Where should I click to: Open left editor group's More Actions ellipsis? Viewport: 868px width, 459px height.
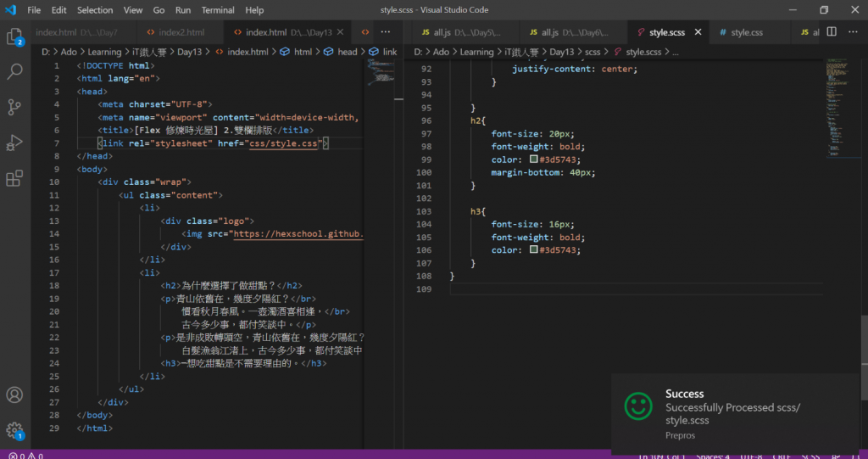pos(385,32)
